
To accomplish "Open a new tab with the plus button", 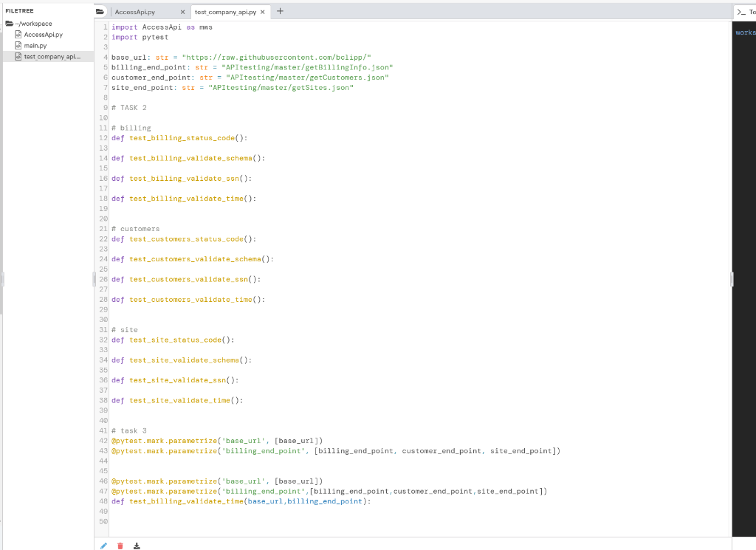I will pyautogui.click(x=281, y=11).
